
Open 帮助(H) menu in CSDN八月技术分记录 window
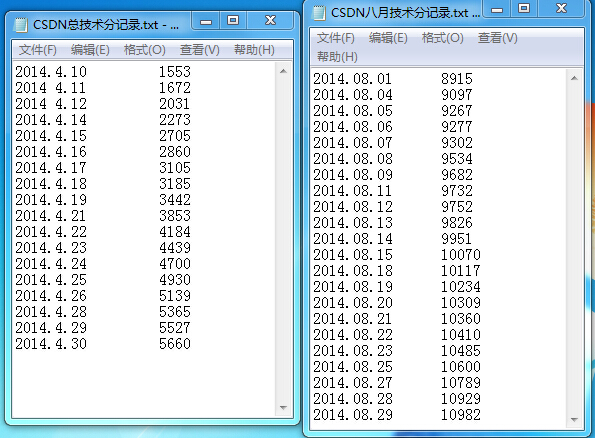point(337,57)
